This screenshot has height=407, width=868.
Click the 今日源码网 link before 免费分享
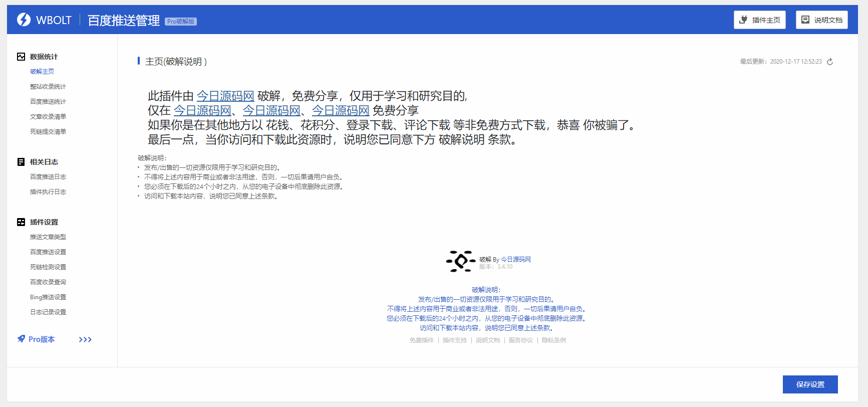pos(341,110)
